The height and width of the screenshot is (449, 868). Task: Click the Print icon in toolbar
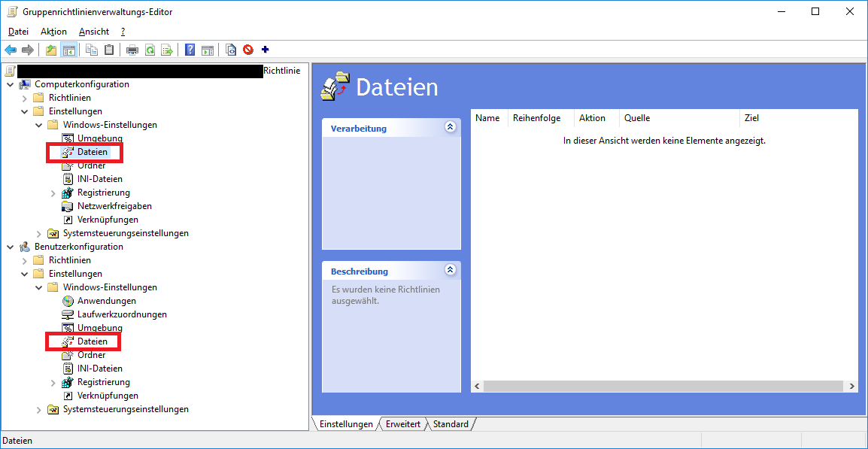(x=132, y=50)
